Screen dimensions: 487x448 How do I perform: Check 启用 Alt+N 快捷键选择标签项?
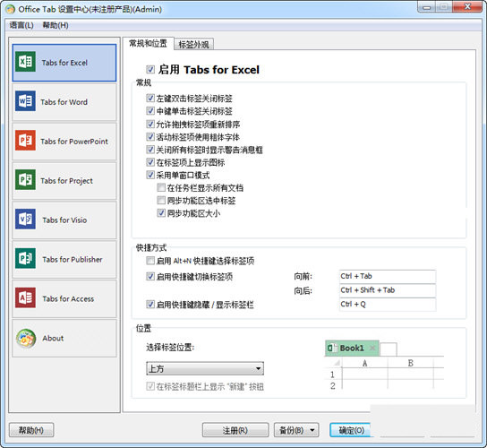pos(150,261)
